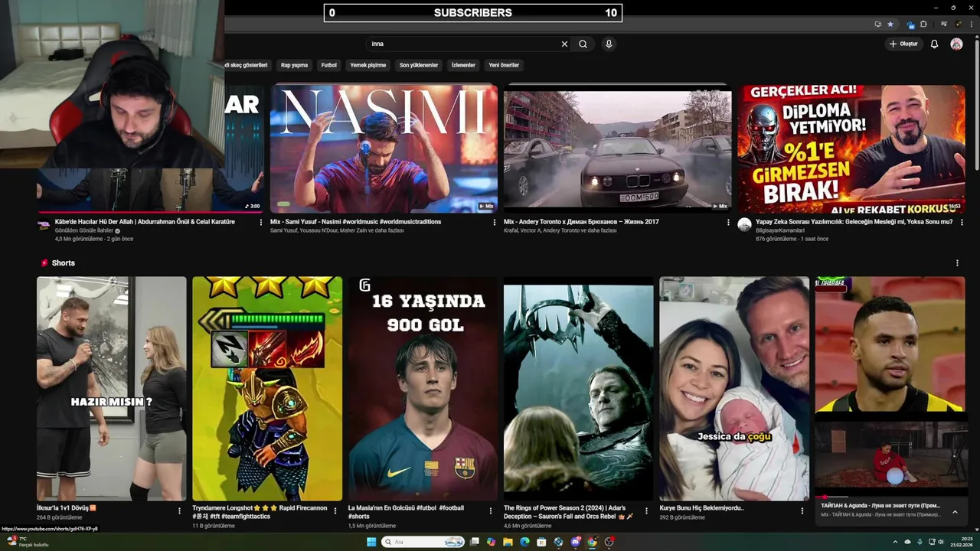This screenshot has height=551, width=980.
Task: Click the taskbar 'Ara' search box
Action: pos(423,542)
